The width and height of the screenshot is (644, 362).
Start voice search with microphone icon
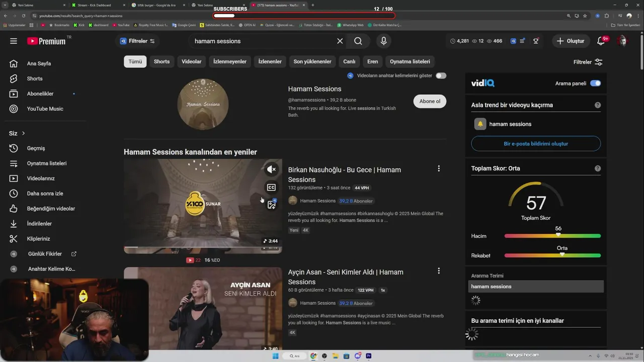(x=384, y=41)
